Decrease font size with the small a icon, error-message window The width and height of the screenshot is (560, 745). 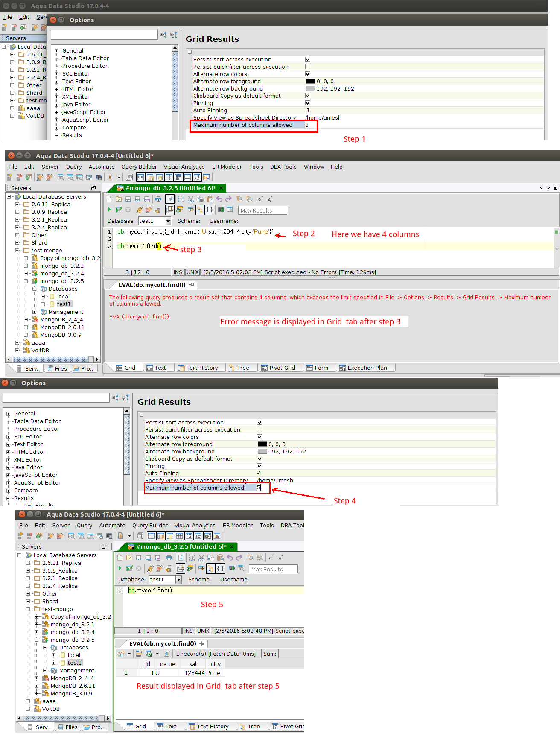pyautogui.click(x=260, y=199)
